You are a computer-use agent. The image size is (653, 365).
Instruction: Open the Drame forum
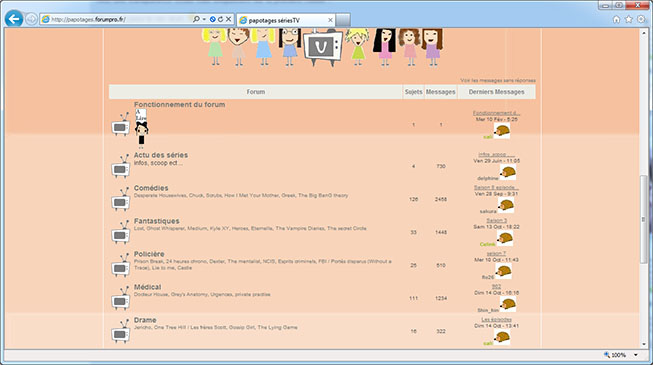click(145, 320)
